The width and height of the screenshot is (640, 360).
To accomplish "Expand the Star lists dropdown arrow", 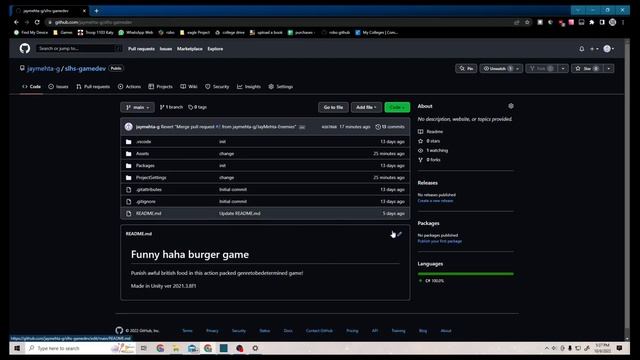I will [609, 69].
